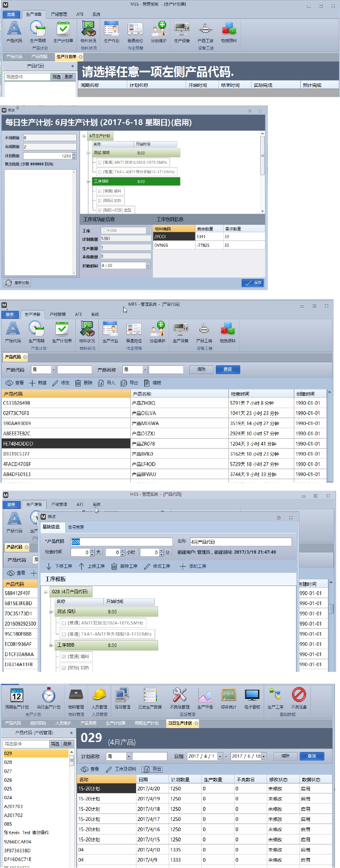Increase 计划数量 with the spinner up arrow
This screenshot has height=868, width=340.
(74, 154)
